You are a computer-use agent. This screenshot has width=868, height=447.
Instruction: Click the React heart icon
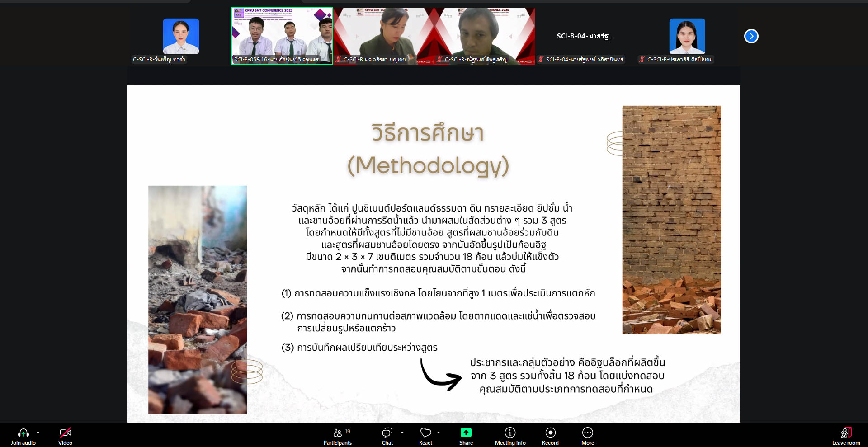point(425,433)
